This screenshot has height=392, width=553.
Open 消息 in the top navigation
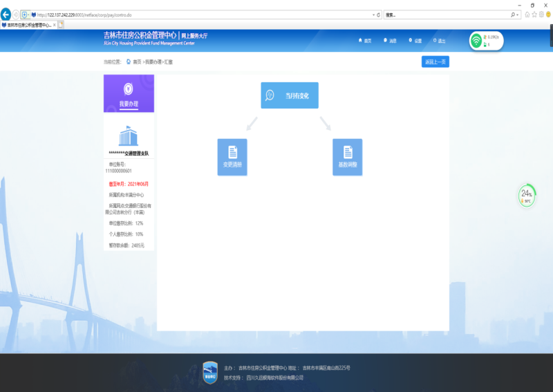click(x=389, y=41)
